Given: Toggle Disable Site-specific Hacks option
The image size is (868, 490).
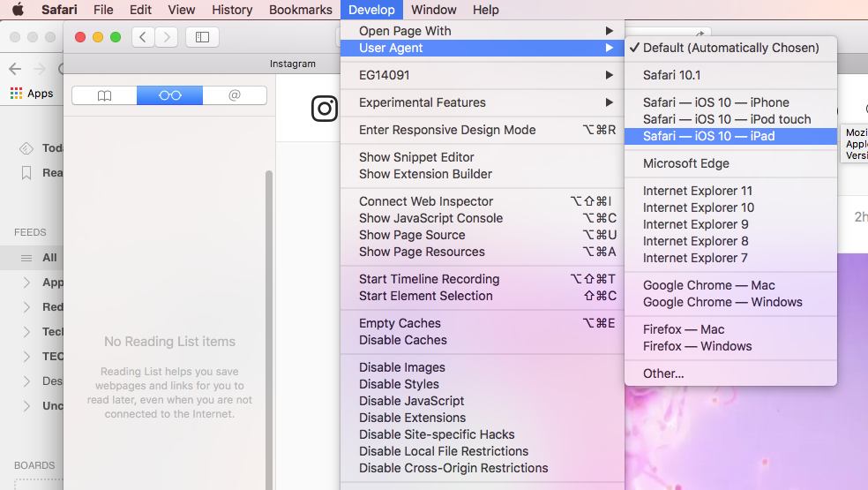Looking at the screenshot, I should pyautogui.click(x=483, y=434).
